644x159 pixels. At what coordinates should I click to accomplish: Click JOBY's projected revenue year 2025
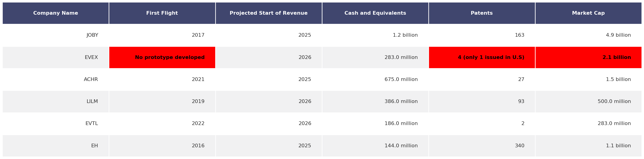pyautogui.click(x=269, y=35)
